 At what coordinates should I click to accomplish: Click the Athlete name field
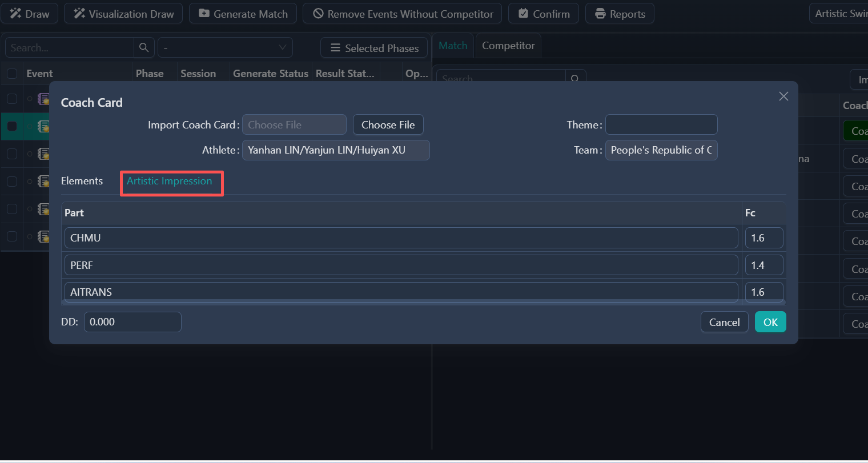tap(336, 150)
